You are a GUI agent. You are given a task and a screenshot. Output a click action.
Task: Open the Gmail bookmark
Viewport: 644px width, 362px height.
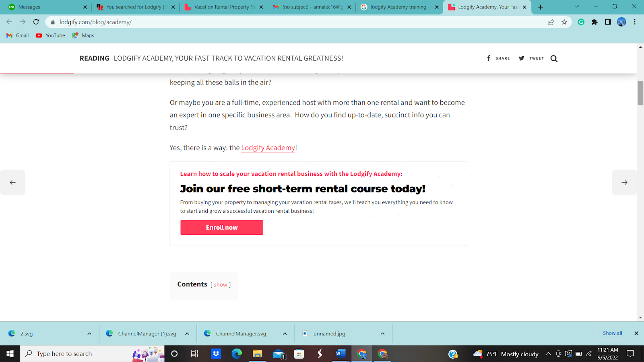pos(18,35)
